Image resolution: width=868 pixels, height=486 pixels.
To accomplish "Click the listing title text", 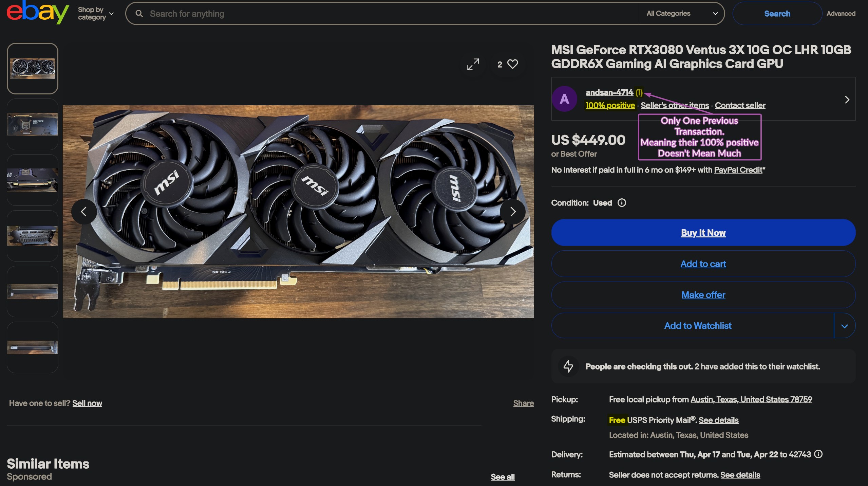I will click(x=701, y=57).
